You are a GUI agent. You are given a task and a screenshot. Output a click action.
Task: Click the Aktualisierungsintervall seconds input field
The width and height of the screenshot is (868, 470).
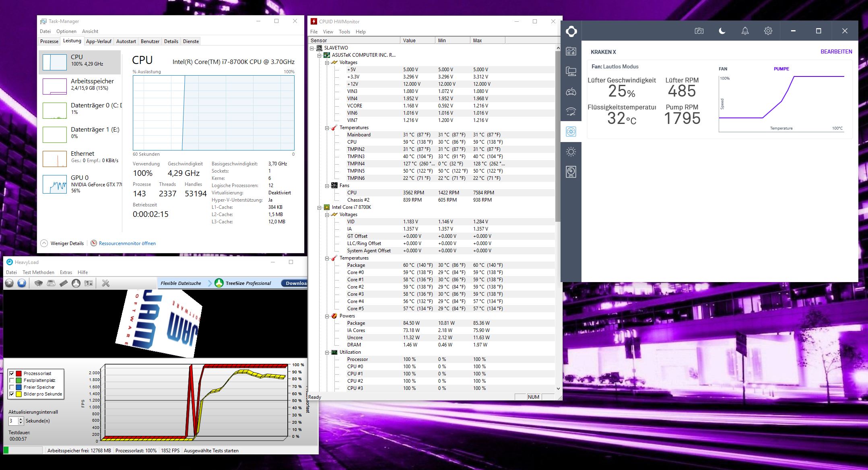click(13, 421)
